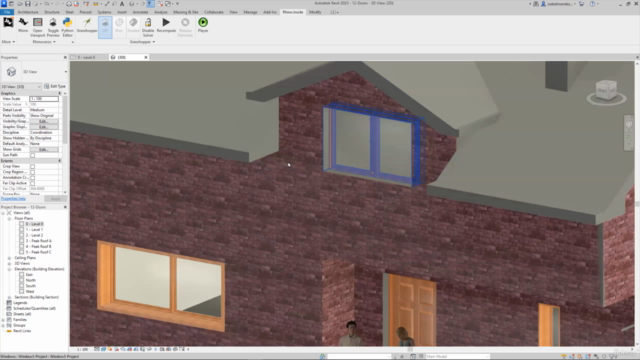The image size is (640, 360).
Task: Collapse the Floor Plans node
Action: click(9, 219)
